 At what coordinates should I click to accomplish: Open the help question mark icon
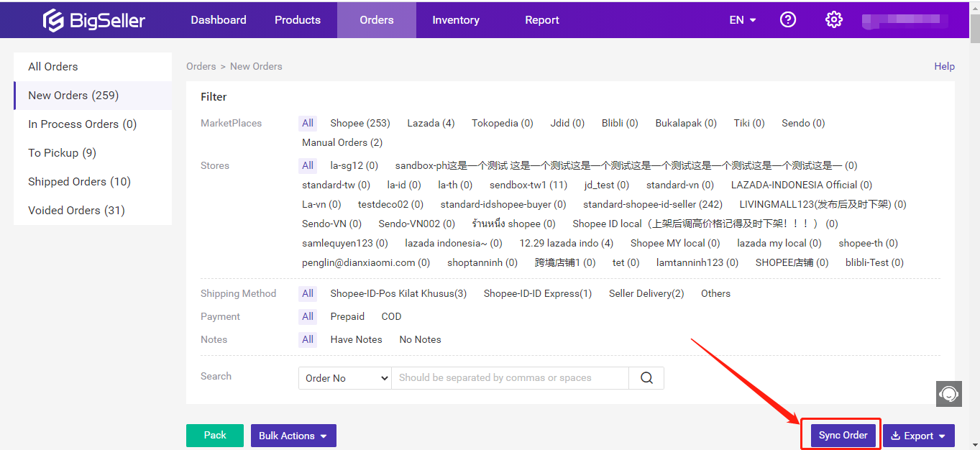[788, 19]
